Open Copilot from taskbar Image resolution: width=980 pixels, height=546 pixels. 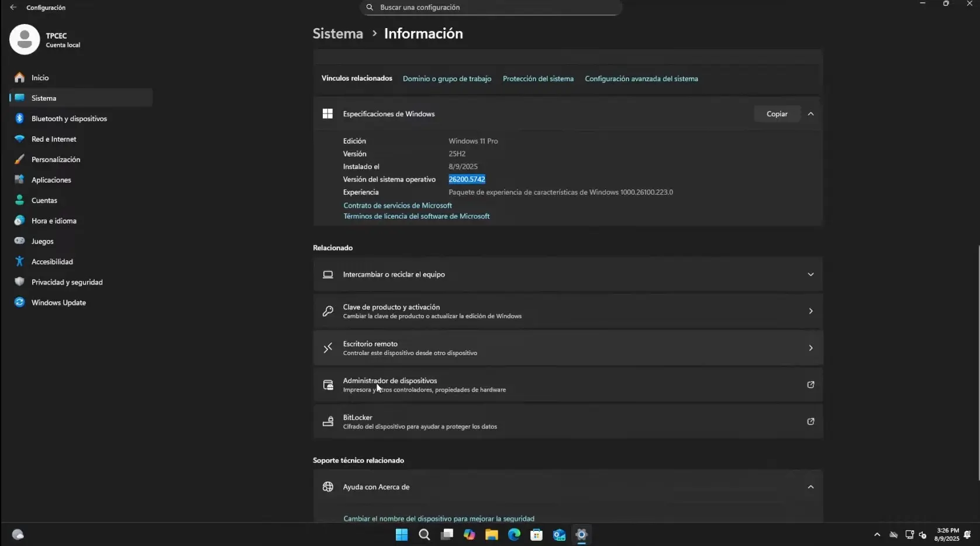point(469,534)
